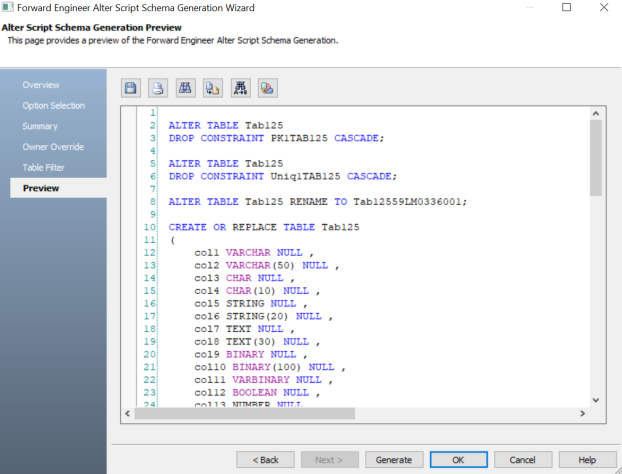Open Find using the binoculars icon
Image resolution: width=622 pixels, height=474 pixels.
tap(185, 87)
